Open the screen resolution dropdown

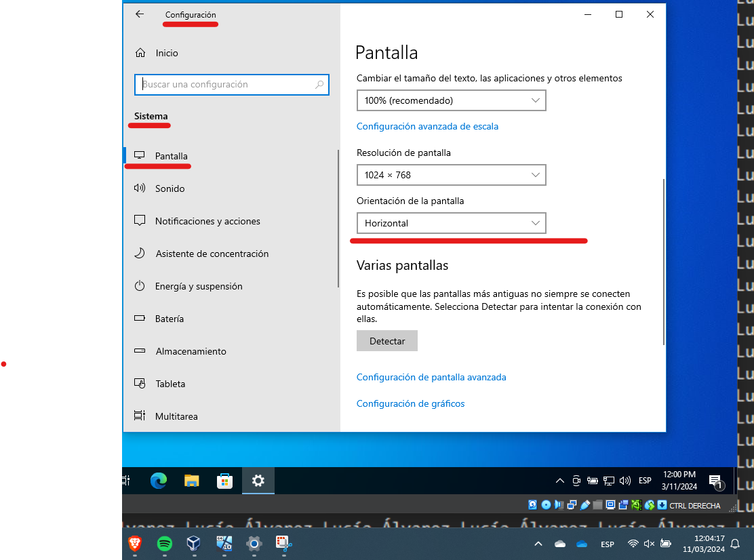click(451, 175)
